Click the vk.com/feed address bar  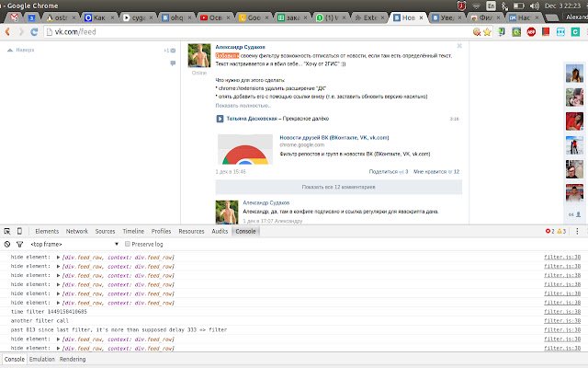(x=257, y=32)
